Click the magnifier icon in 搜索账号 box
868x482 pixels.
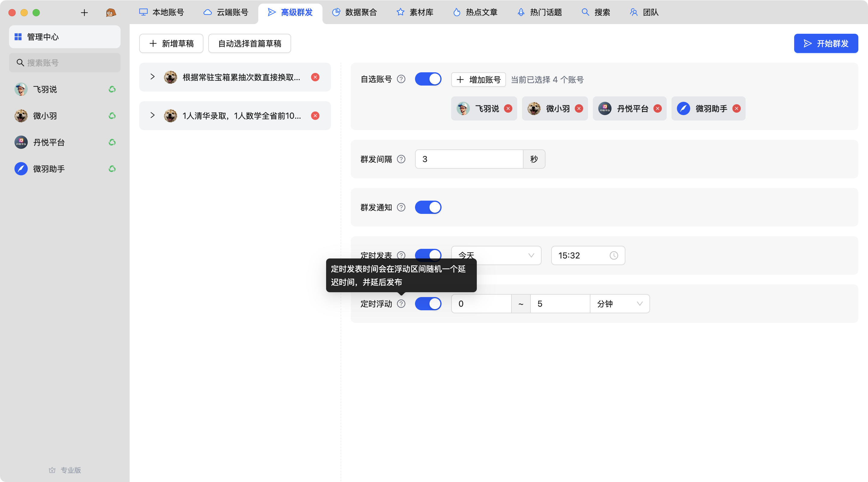(x=20, y=63)
